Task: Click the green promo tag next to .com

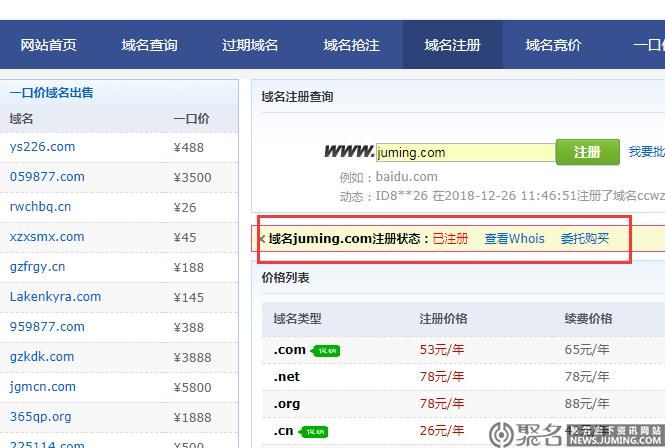Action: pos(325,351)
